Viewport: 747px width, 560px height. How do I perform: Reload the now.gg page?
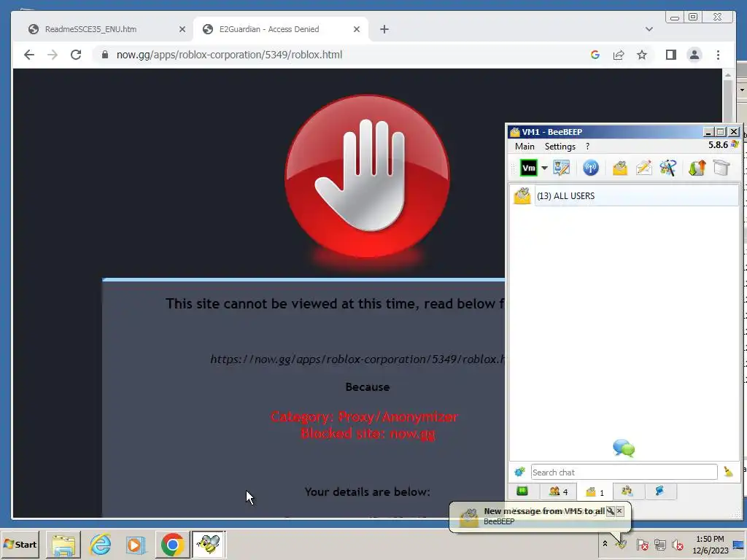pos(76,55)
